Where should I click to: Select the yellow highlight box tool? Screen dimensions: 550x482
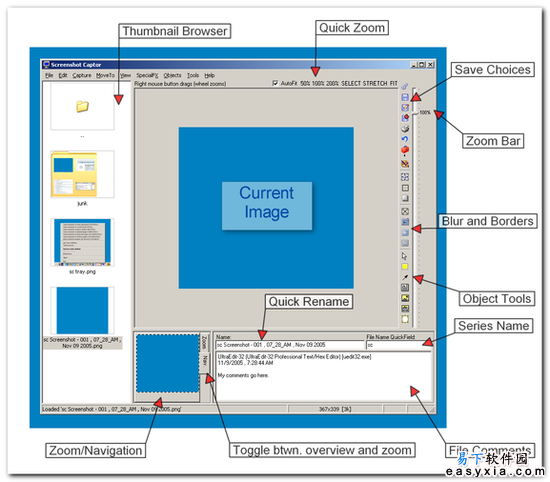[x=405, y=267]
